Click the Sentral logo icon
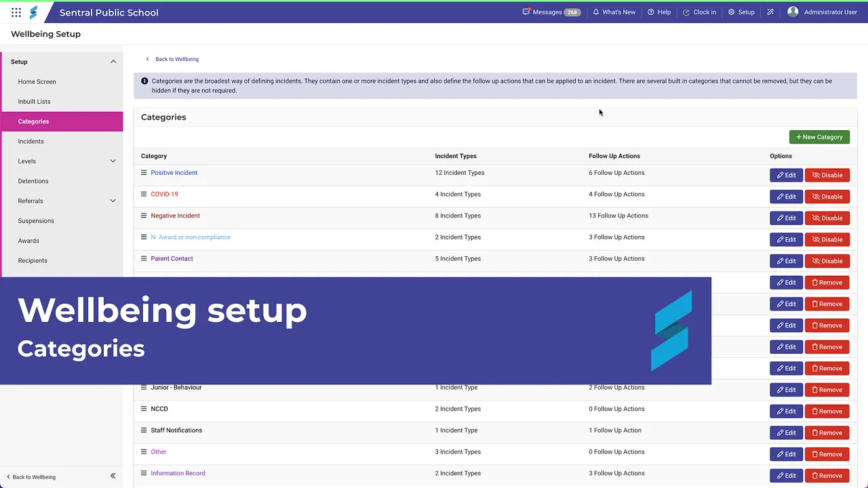Screen dimensions: 868x488 pyautogui.click(x=33, y=12)
